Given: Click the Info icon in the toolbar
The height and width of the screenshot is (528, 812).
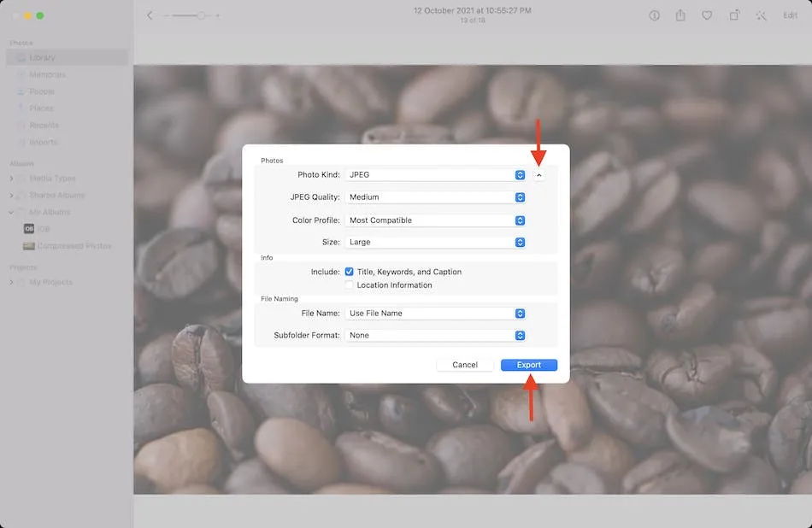Looking at the screenshot, I should [655, 15].
